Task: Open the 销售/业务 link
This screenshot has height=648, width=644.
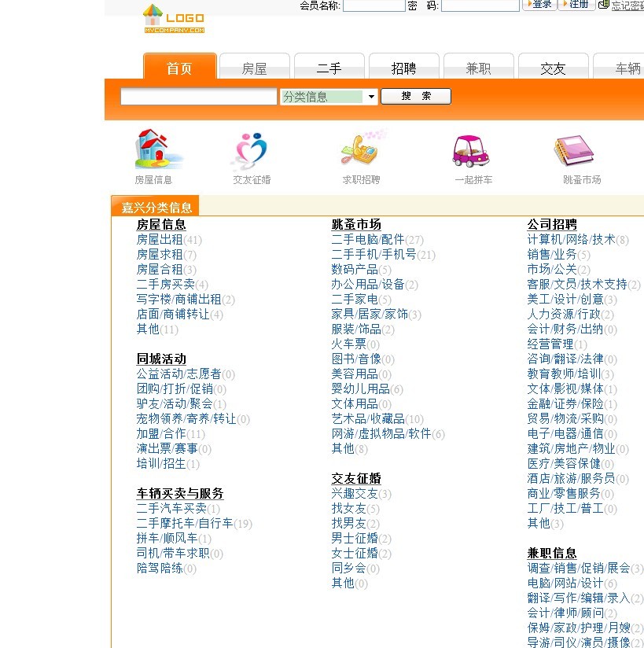Action: [x=552, y=255]
